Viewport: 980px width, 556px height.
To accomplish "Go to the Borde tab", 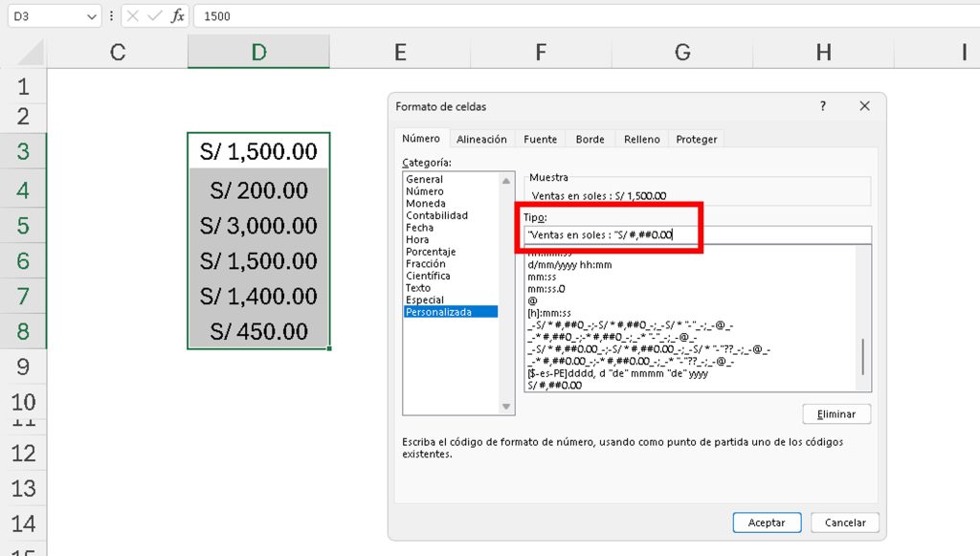I will (x=590, y=139).
